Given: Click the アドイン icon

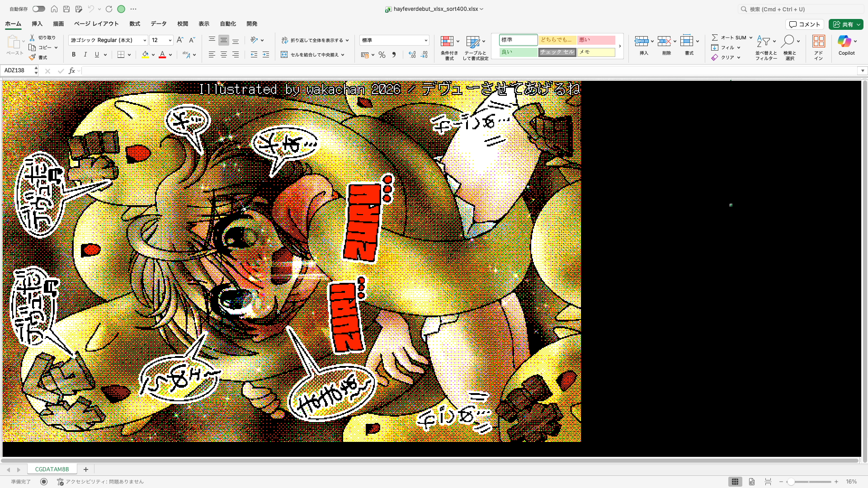Looking at the screenshot, I should 818,45.
